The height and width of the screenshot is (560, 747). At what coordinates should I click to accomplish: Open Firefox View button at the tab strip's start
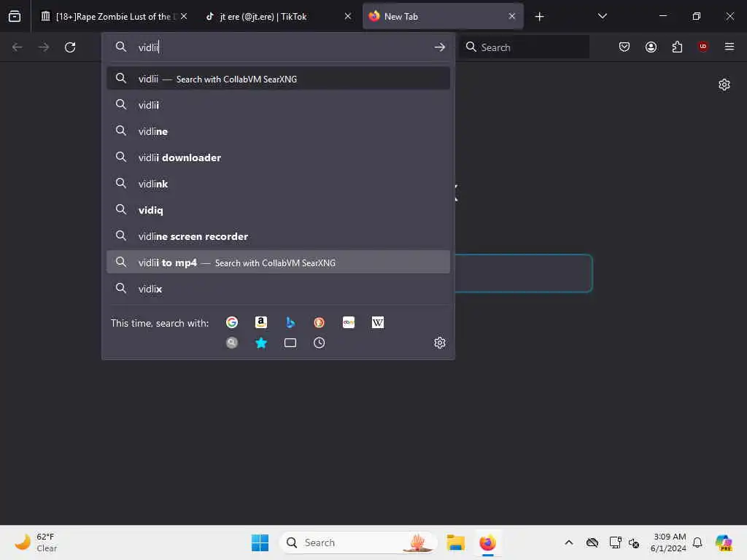click(x=15, y=16)
